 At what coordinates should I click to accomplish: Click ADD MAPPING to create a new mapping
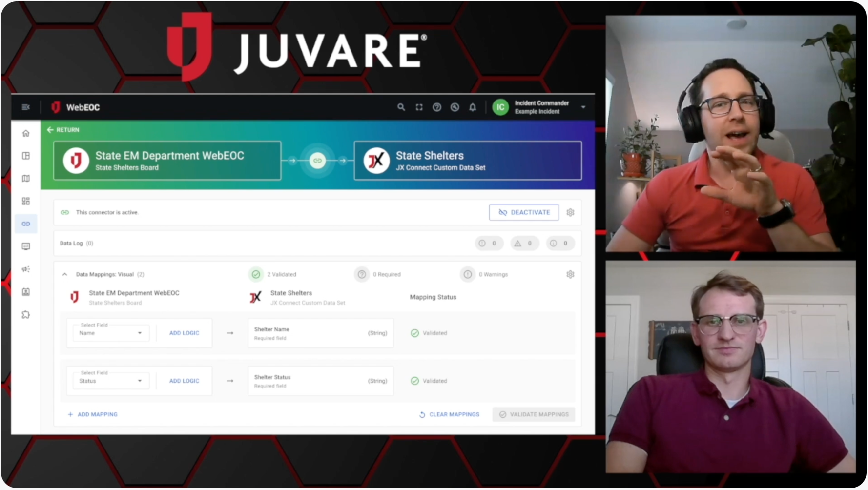point(93,414)
